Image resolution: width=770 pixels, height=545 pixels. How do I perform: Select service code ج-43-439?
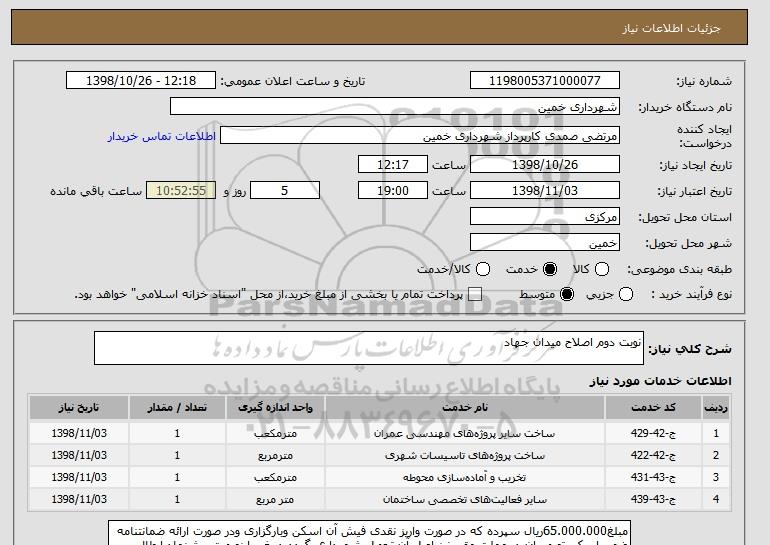tap(653, 499)
